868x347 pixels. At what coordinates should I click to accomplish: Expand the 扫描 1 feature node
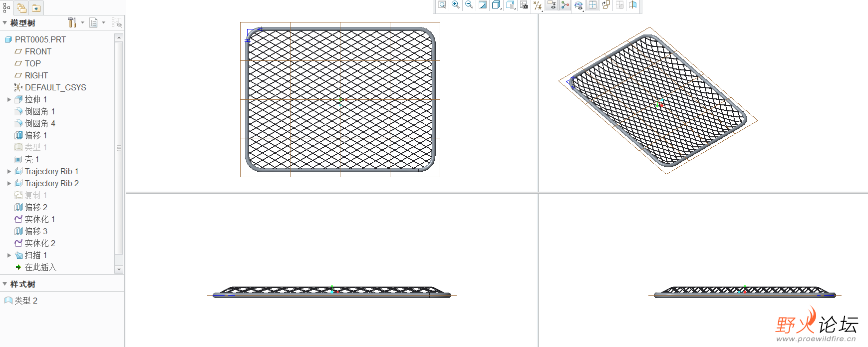click(x=9, y=255)
